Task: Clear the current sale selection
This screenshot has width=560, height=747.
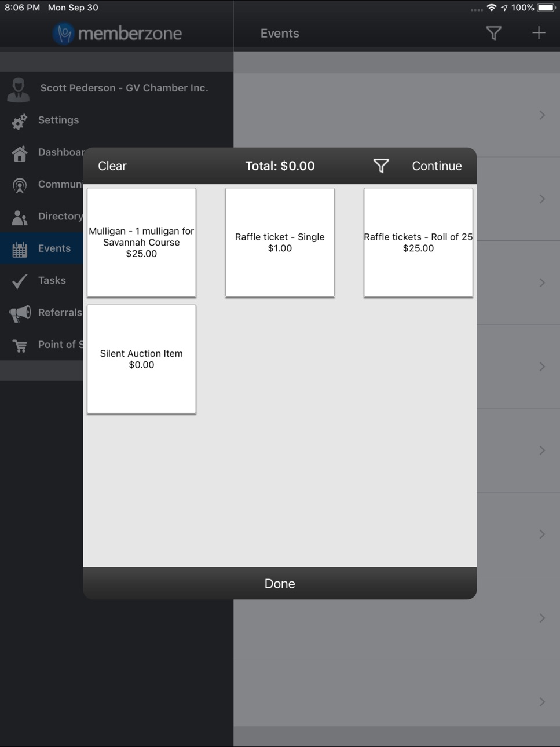Action: [x=112, y=166]
